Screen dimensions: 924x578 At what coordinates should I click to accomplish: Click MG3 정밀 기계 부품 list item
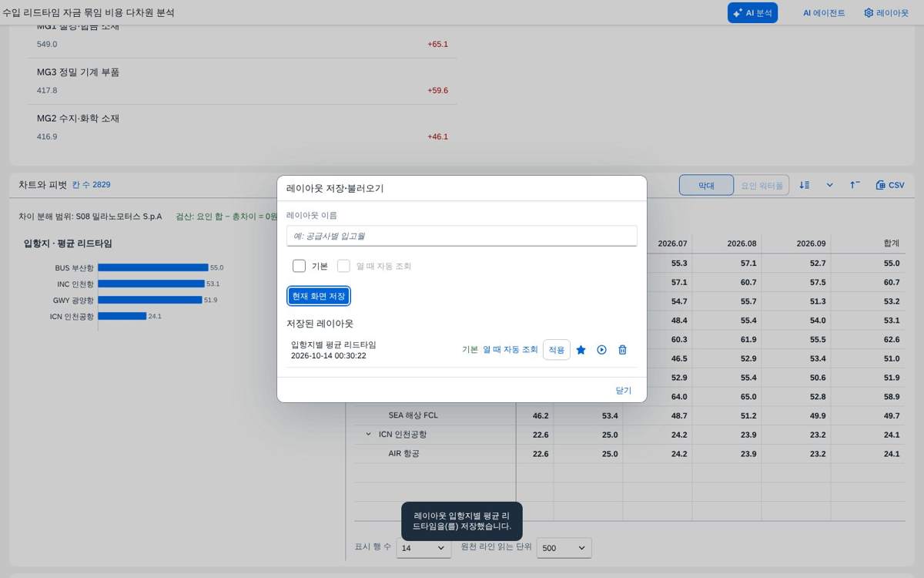(x=243, y=81)
